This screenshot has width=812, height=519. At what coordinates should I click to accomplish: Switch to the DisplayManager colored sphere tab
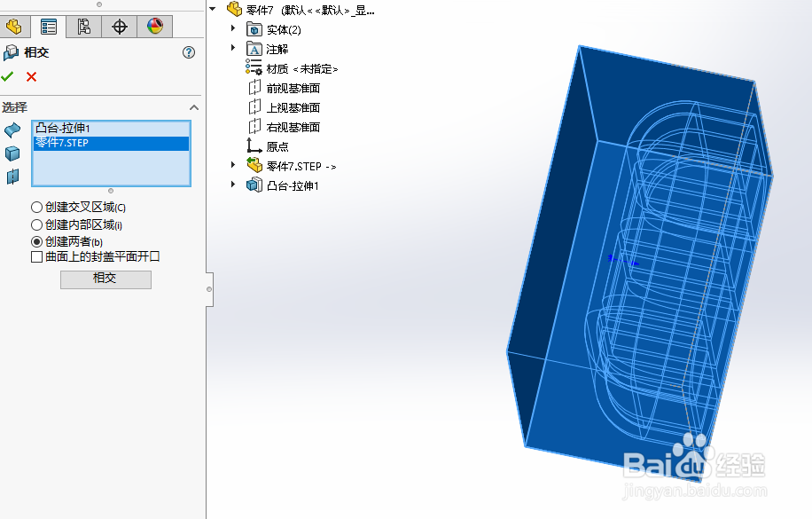pyautogui.click(x=155, y=26)
